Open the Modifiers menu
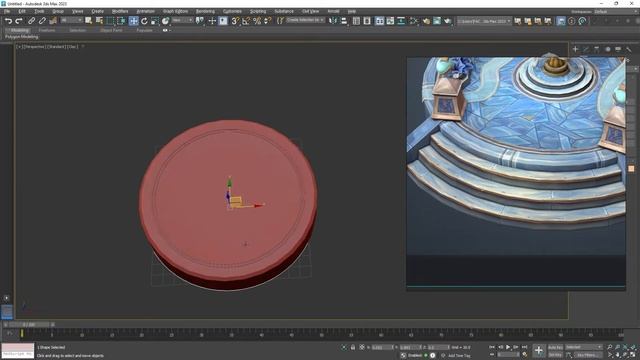640x360 pixels. point(120,11)
